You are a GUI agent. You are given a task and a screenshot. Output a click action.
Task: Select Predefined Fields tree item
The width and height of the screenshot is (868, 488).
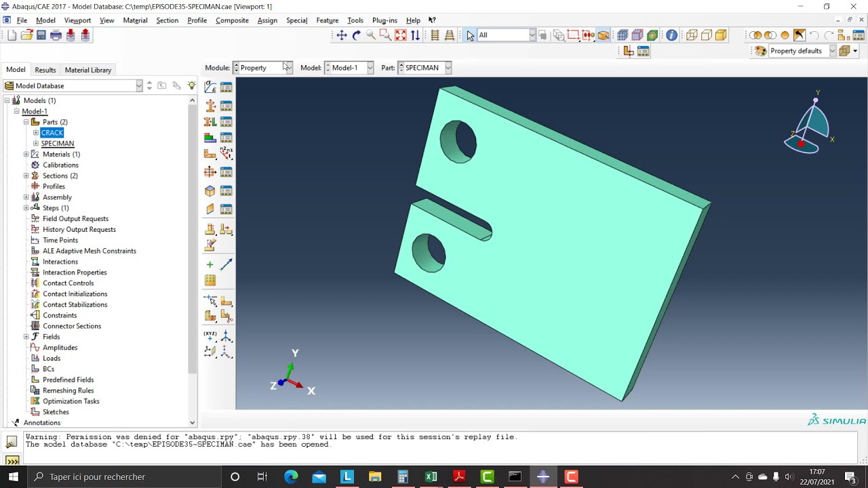(x=68, y=380)
